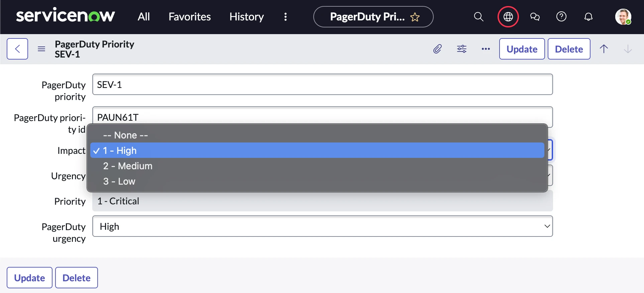This screenshot has width=644, height=293.
Task: Open the personalize form sliders icon
Action: 462,49
